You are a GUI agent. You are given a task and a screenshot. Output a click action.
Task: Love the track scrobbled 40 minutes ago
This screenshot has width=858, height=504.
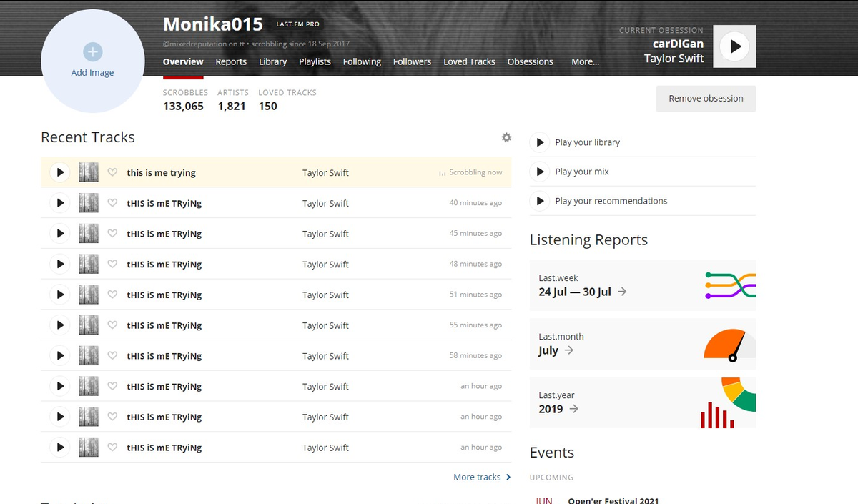click(x=112, y=203)
